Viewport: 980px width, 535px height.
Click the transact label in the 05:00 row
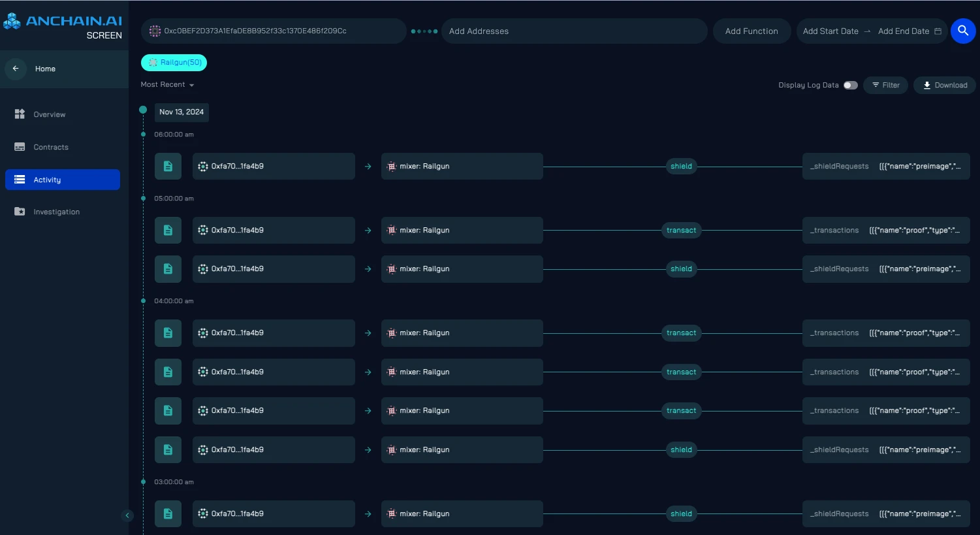[681, 230]
